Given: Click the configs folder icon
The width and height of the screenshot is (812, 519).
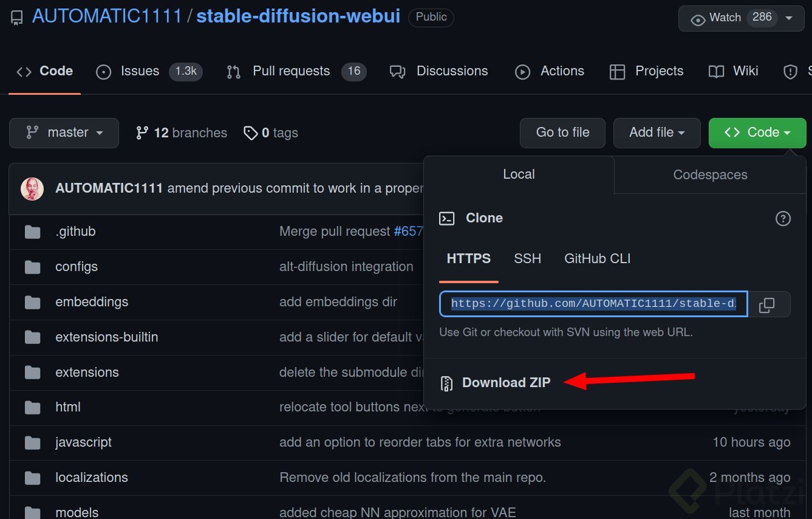Looking at the screenshot, I should click(x=32, y=267).
